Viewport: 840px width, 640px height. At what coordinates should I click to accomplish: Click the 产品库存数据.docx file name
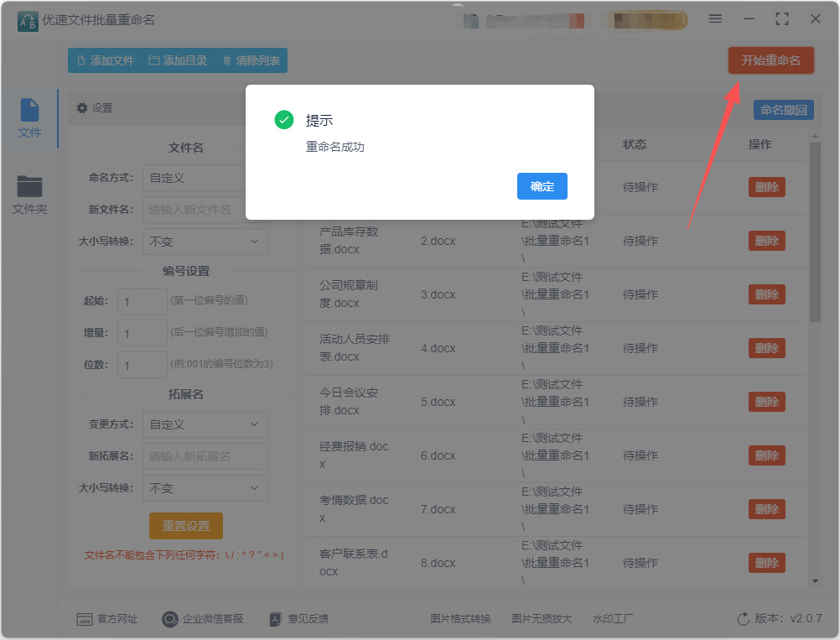coord(349,240)
